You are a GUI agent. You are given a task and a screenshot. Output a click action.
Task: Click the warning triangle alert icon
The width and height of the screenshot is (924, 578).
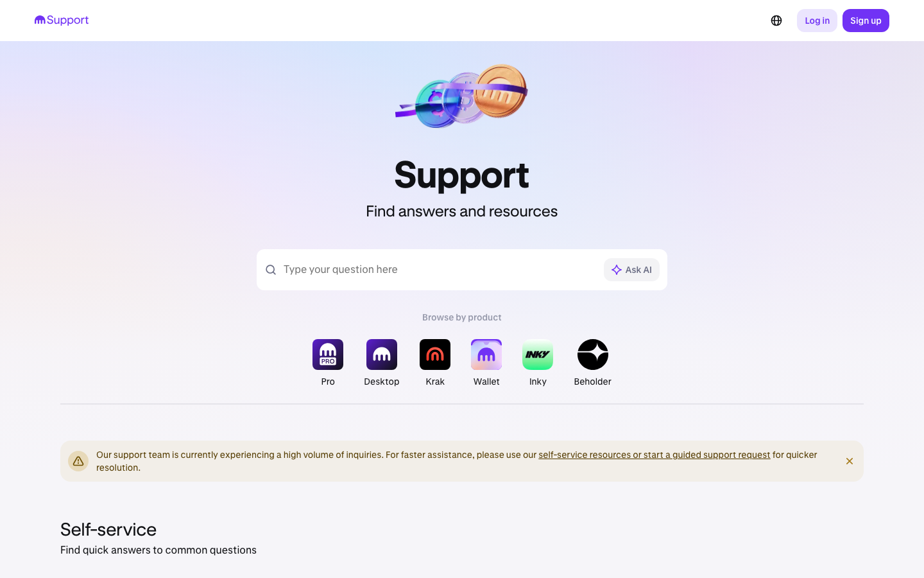pos(78,461)
